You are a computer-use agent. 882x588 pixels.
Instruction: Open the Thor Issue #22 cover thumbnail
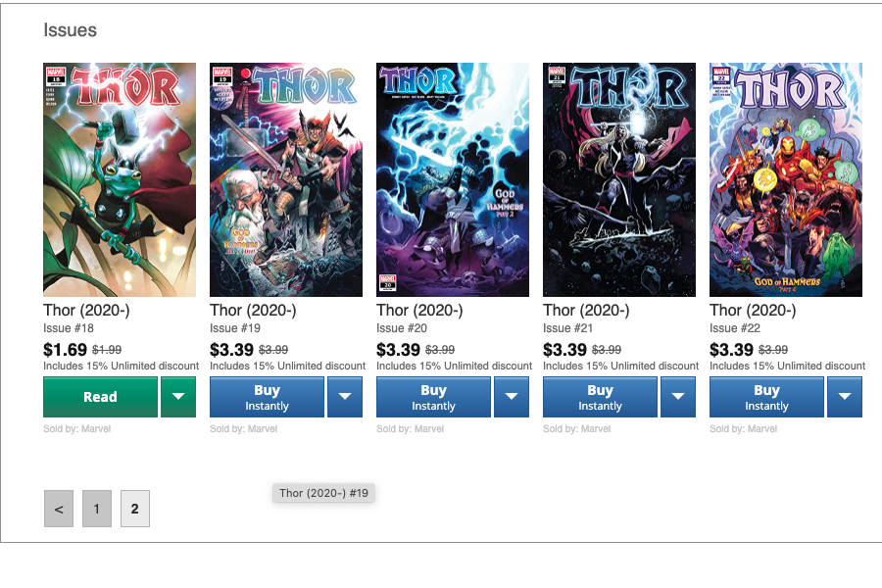coord(785,179)
